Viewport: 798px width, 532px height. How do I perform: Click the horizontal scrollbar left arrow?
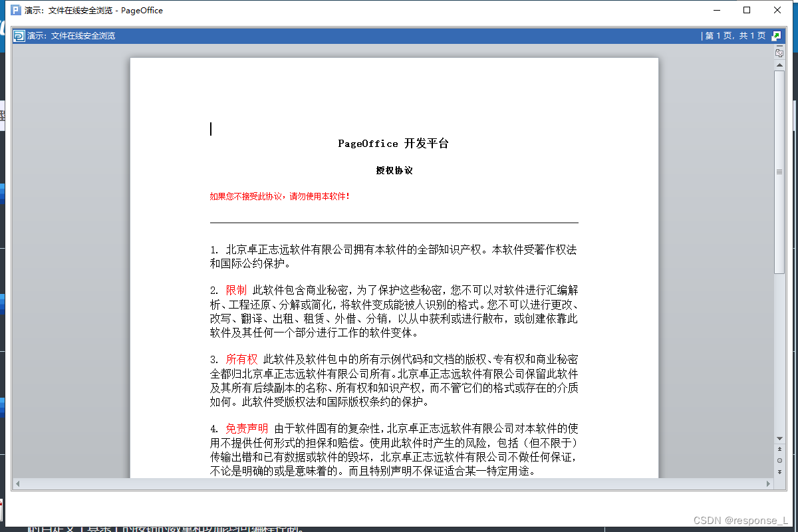(x=19, y=483)
